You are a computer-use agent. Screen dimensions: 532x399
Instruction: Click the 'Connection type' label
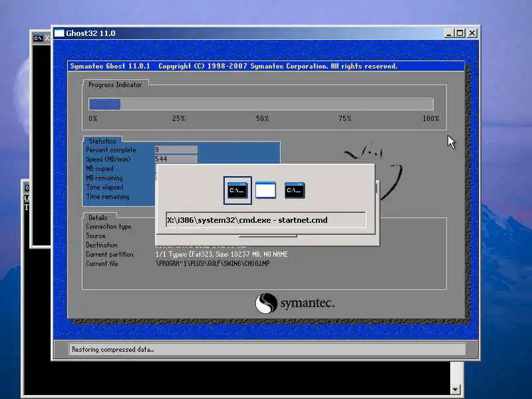coord(108,226)
